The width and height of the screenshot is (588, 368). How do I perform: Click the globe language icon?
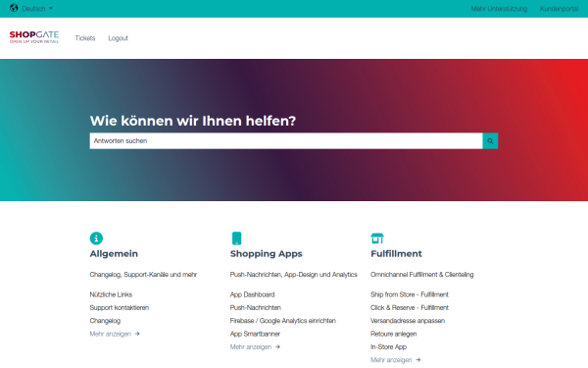coord(14,8)
